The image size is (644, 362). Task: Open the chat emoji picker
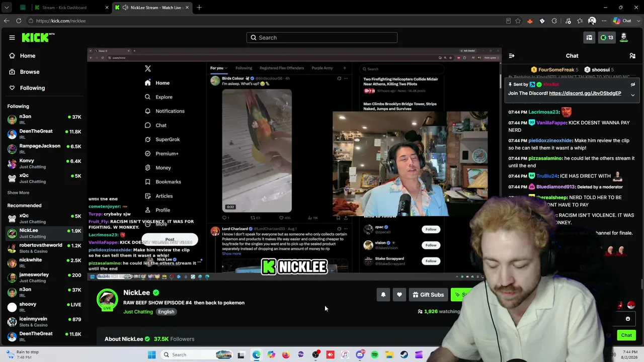[x=628, y=319]
